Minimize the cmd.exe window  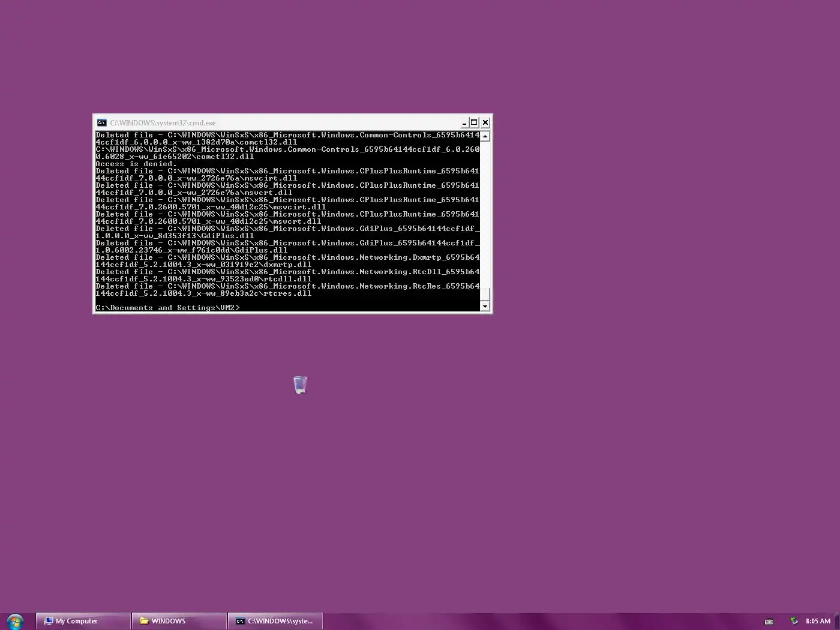tap(464, 122)
